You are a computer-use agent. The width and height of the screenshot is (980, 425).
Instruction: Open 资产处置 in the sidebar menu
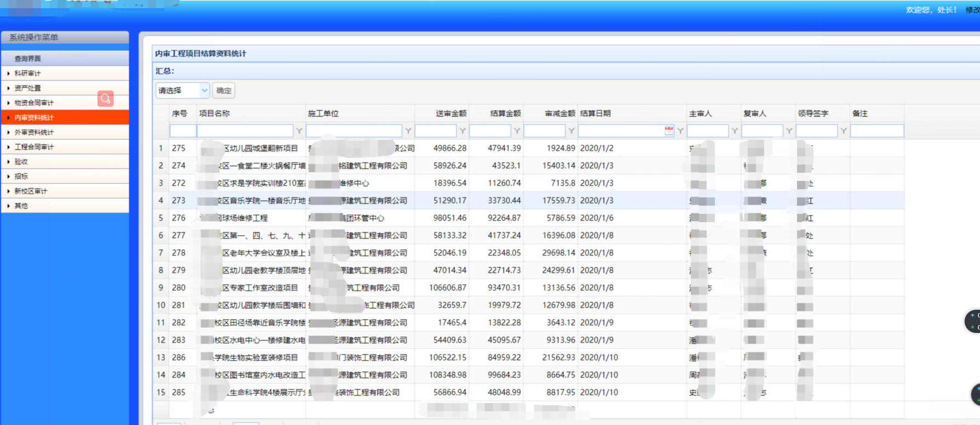pos(27,88)
